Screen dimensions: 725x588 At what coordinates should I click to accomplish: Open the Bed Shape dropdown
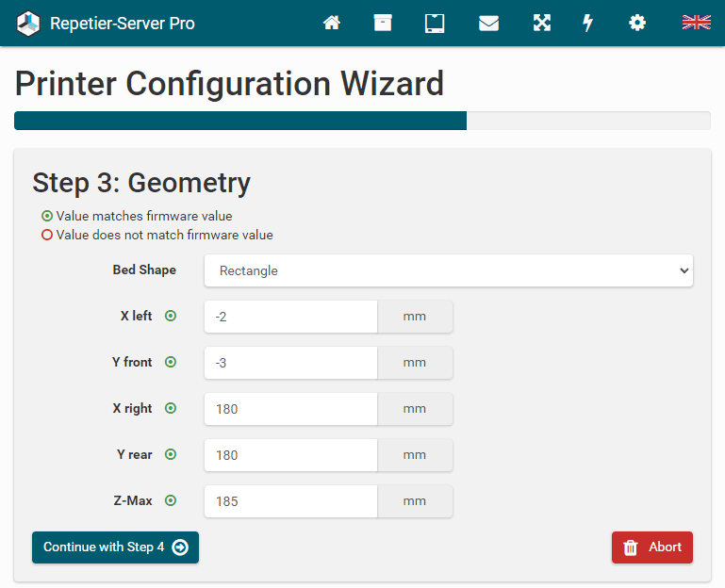click(x=448, y=270)
